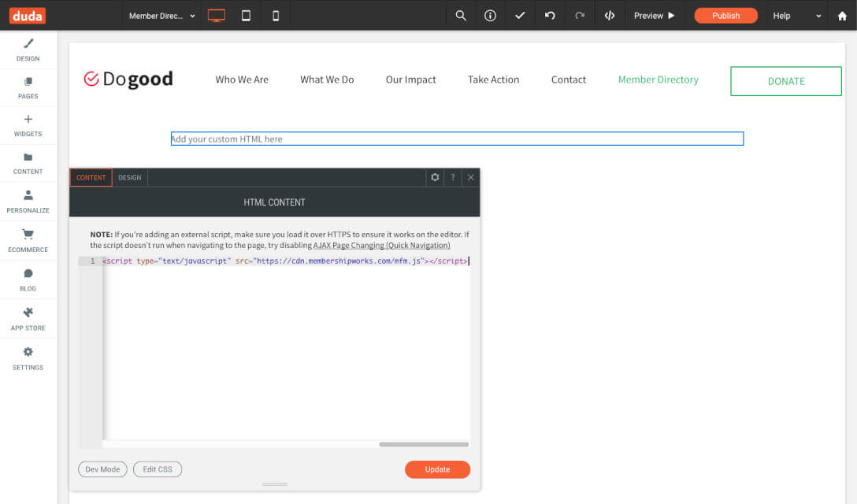Switch to desktop device view
The width and height of the screenshot is (857, 504).
217,15
